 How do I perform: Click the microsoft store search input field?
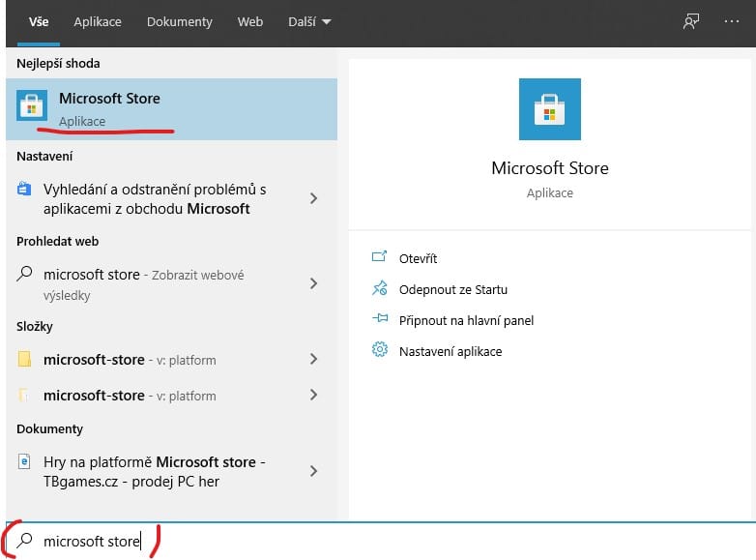point(381,541)
